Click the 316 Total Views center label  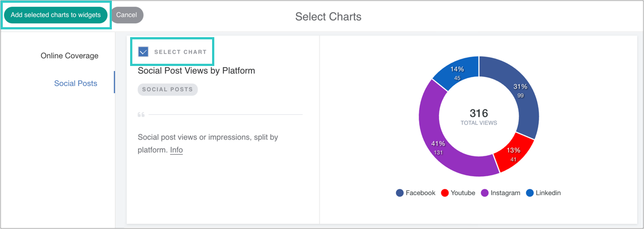478,116
